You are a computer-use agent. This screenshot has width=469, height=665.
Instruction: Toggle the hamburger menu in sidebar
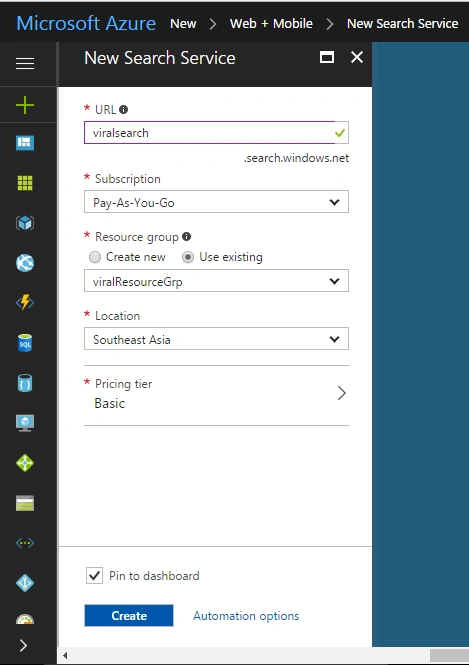[25, 64]
